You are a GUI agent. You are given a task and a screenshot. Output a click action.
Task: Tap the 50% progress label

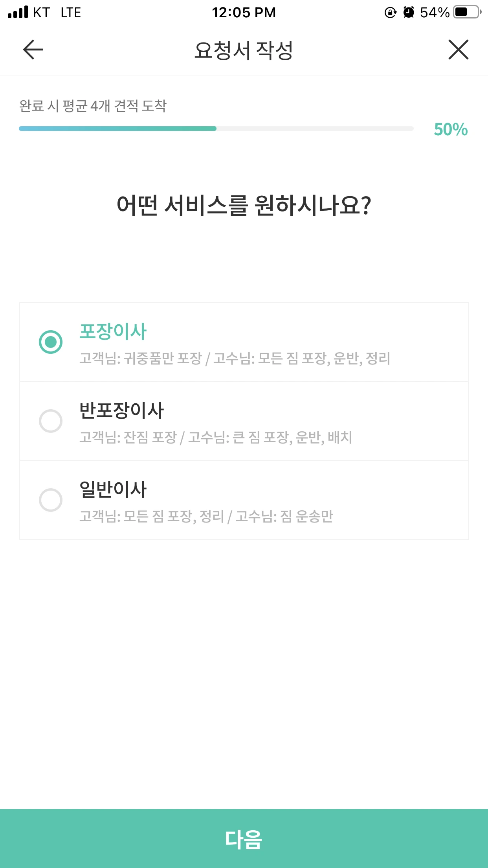point(451,129)
